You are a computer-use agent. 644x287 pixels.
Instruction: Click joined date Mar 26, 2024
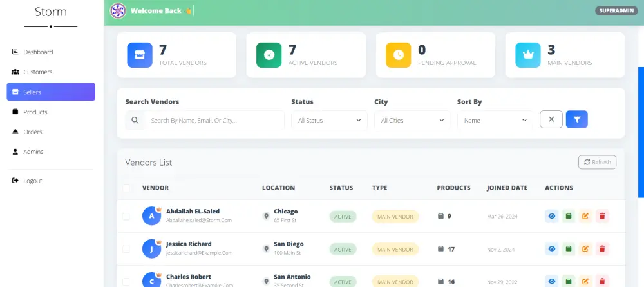pyautogui.click(x=502, y=216)
